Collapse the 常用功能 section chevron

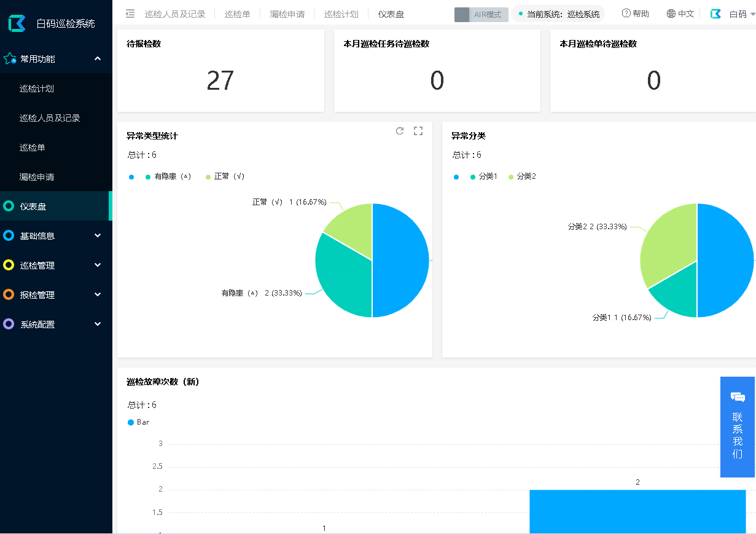[98, 58]
